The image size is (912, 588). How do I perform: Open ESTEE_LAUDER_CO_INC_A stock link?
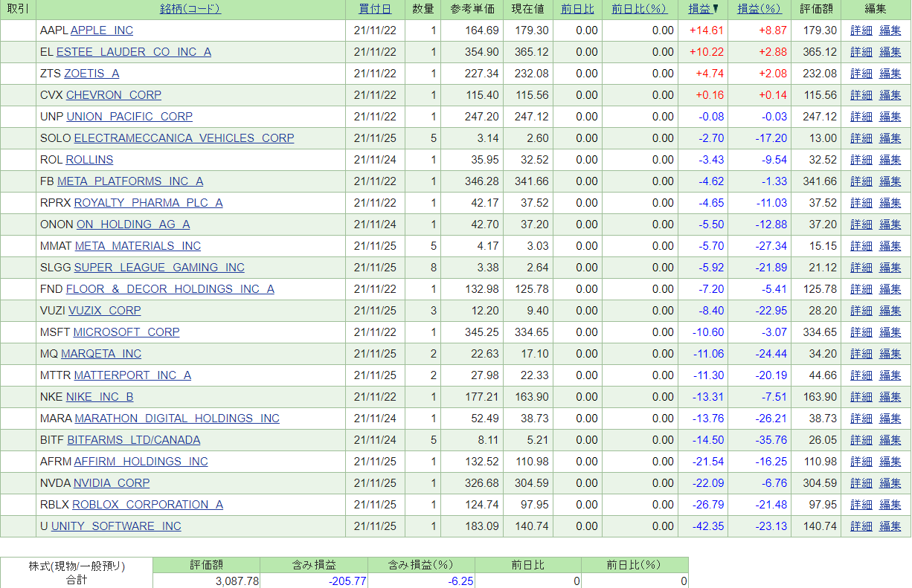(x=134, y=52)
